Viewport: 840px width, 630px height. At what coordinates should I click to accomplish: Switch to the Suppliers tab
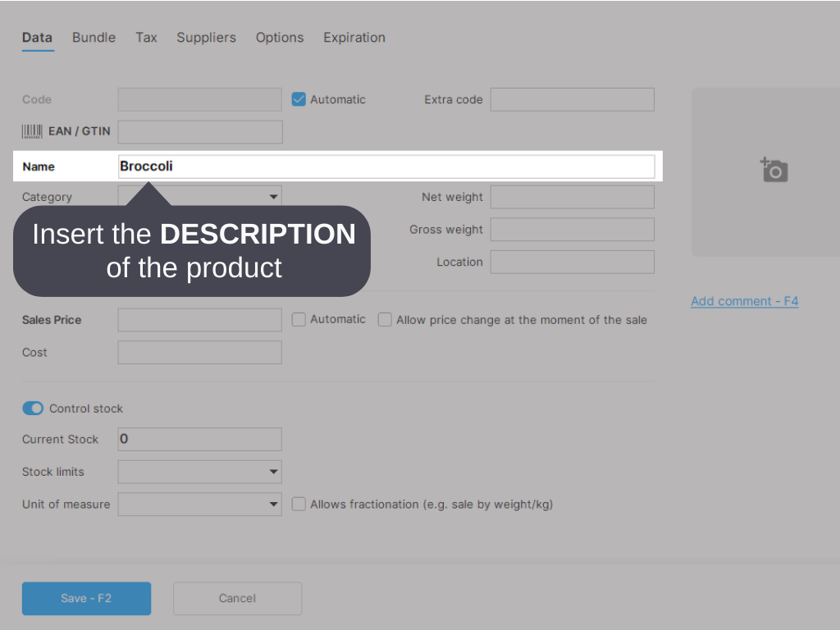click(206, 38)
